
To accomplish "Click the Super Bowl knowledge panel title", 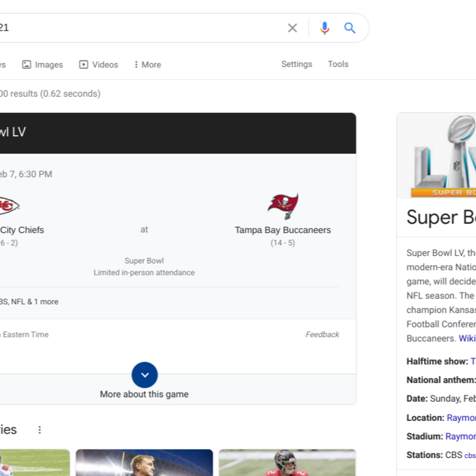I will 441,217.
